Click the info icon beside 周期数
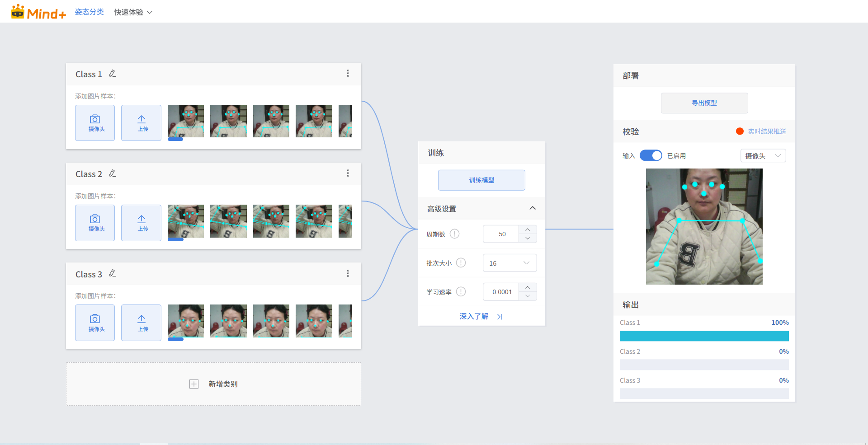This screenshot has width=868, height=445. (455, 234)
